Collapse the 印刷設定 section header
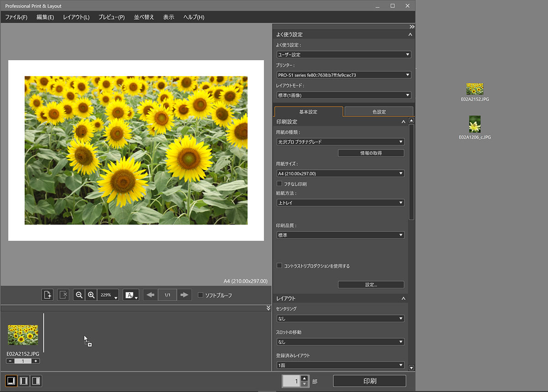Image resolution: width=548 pixels, height=392 pixels. [x=403, y=122]
